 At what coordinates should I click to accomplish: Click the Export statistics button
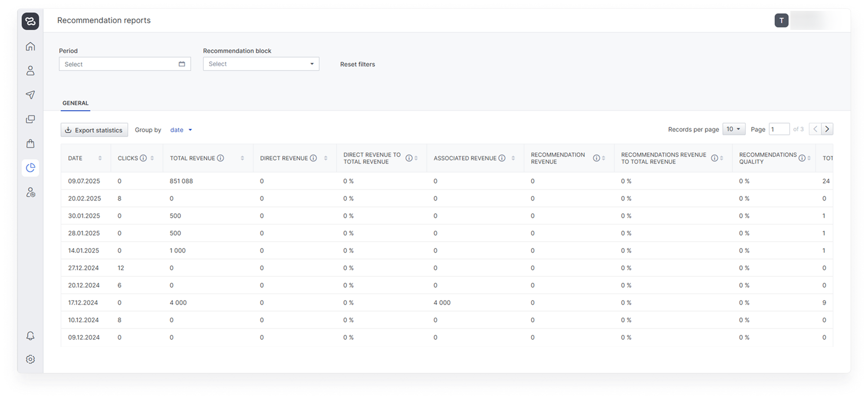[x=94, y=130]
